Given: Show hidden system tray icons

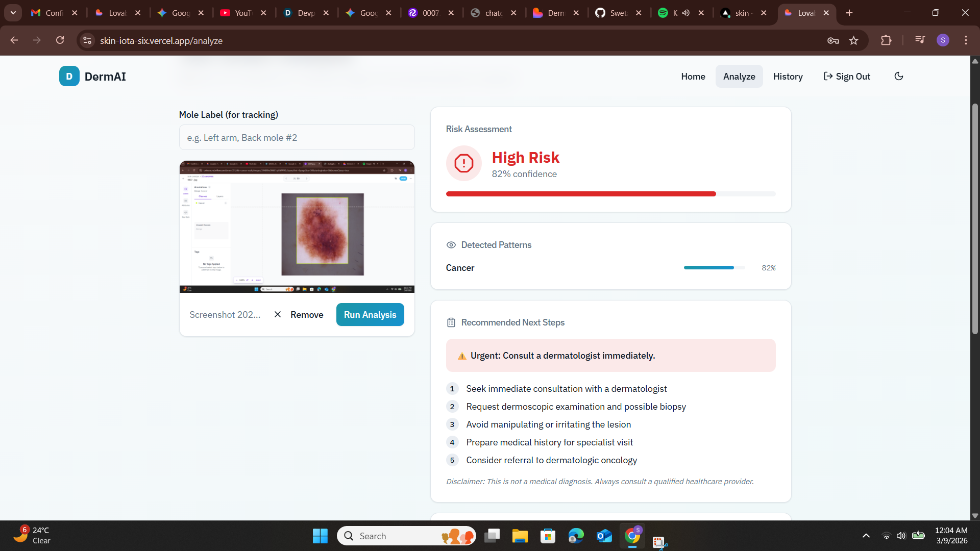Looking at the screenshot, I should click(866, 536).
